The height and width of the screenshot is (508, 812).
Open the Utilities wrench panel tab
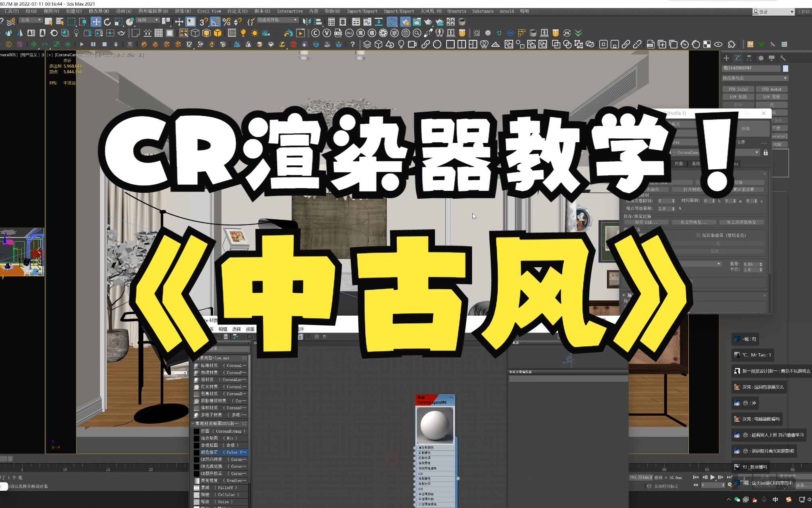pyautogui.click(x=783, y=58)
